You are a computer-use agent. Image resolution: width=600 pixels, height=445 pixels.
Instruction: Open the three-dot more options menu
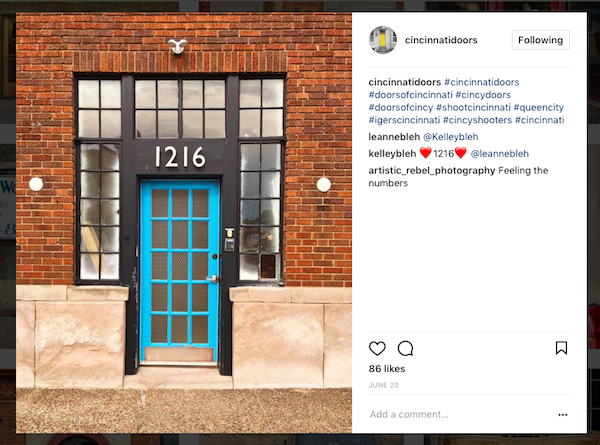(562, 415)
